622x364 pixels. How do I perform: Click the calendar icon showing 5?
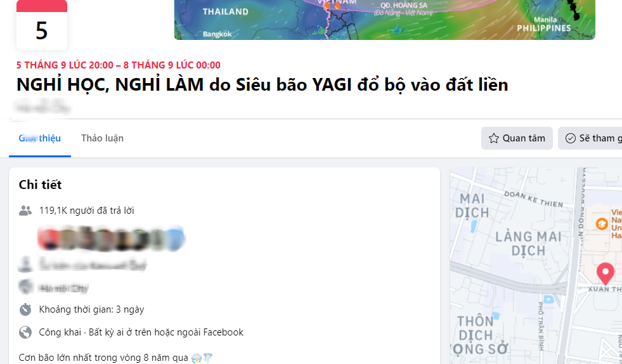[x=42, y=25]
